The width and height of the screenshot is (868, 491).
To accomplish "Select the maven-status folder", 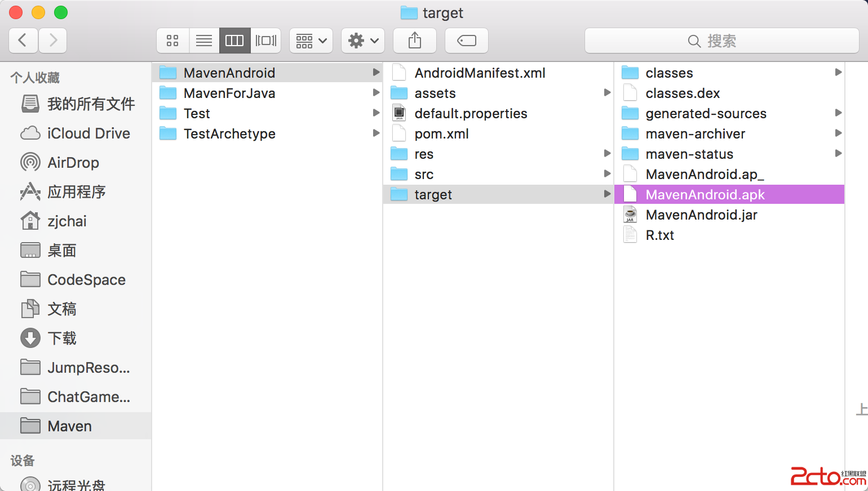I will (x=729, y=154).
